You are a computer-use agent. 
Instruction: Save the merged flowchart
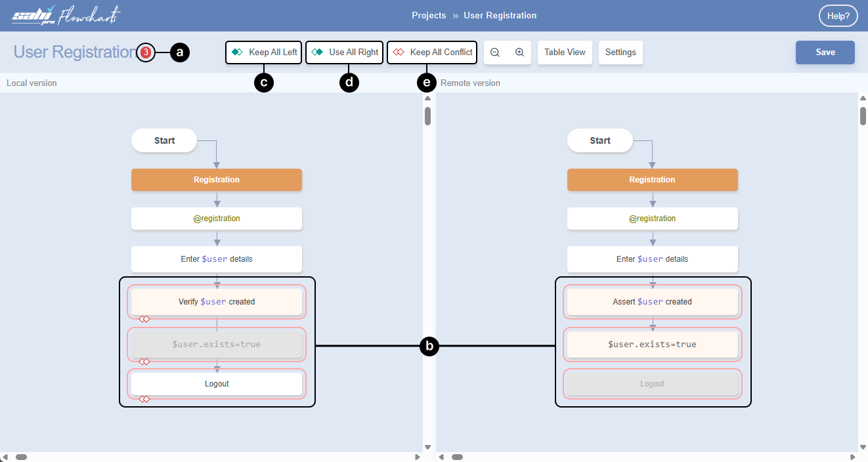pos(825,52)
